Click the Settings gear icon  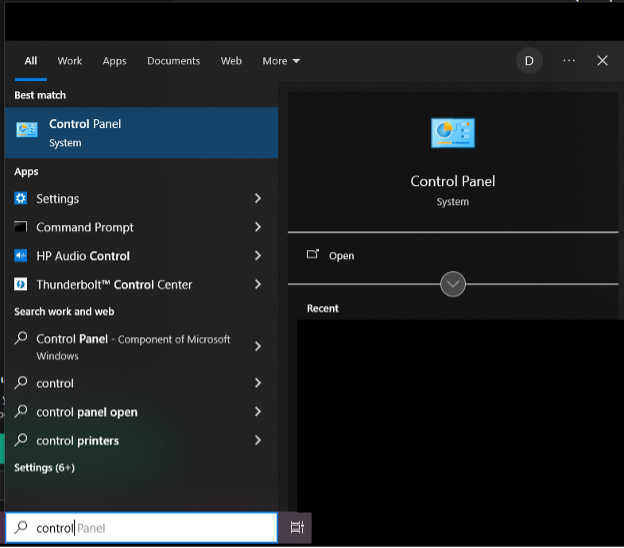coord(21,198)
